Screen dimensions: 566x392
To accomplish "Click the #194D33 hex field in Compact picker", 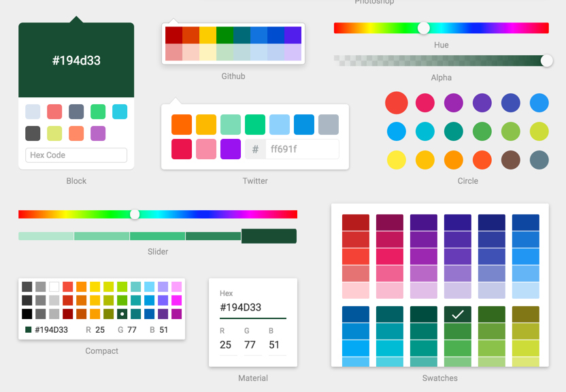I will coord(51,330).
